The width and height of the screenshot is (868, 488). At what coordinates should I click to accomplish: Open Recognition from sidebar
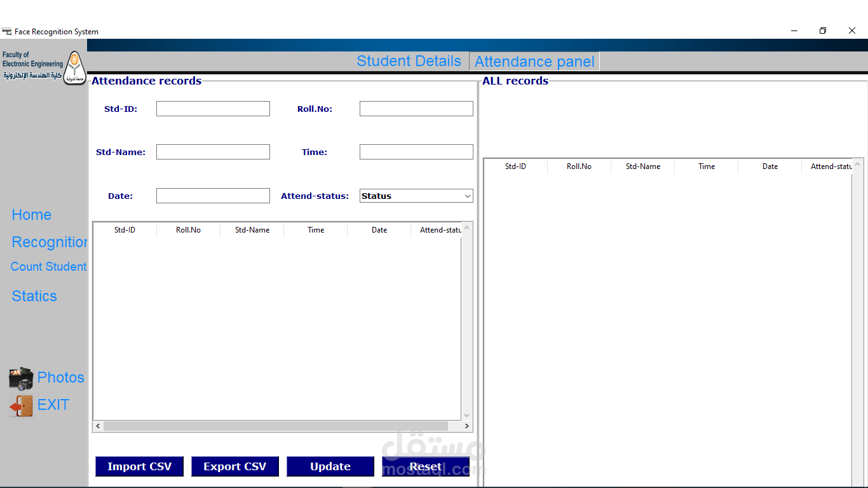pos(50,242)
